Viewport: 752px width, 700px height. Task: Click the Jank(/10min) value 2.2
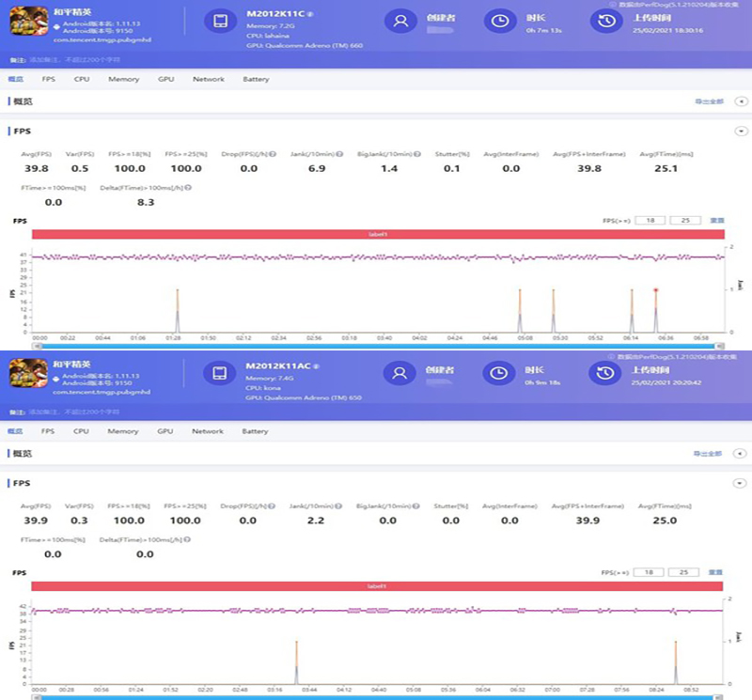(x=316, y=521)
